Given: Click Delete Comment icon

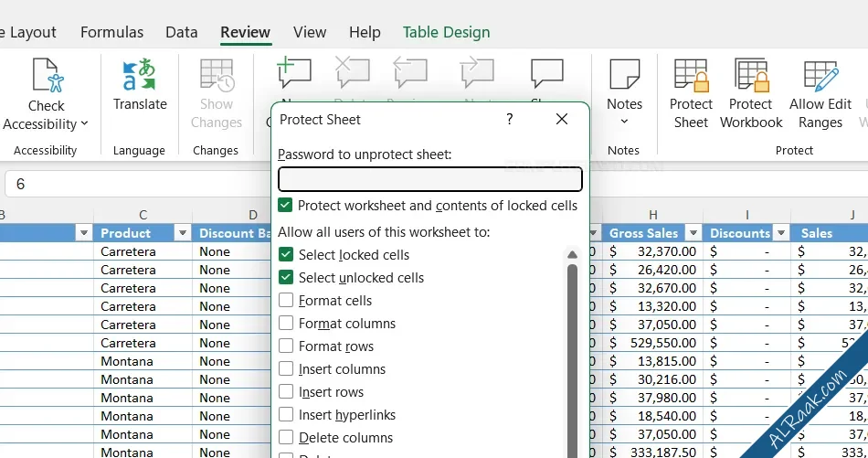Looking at the screenshot, I should pos(352,72).
